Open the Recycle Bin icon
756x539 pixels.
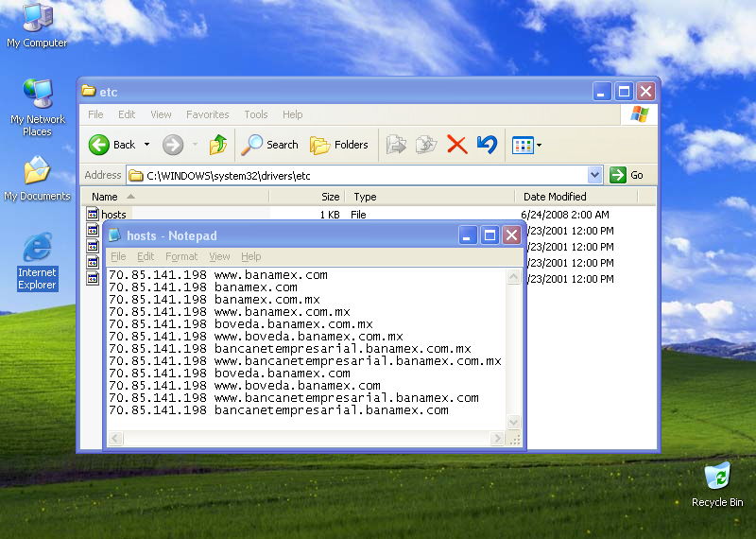click(717, 484)
